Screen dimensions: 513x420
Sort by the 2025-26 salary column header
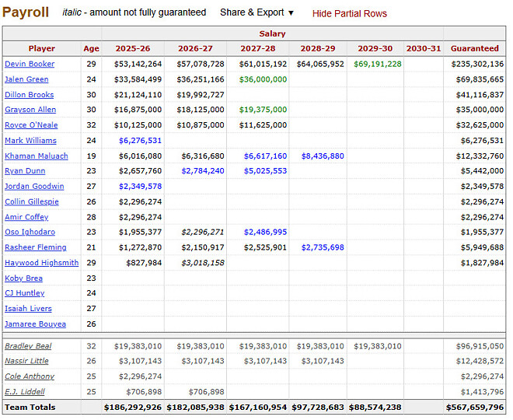tap(132, 48)
